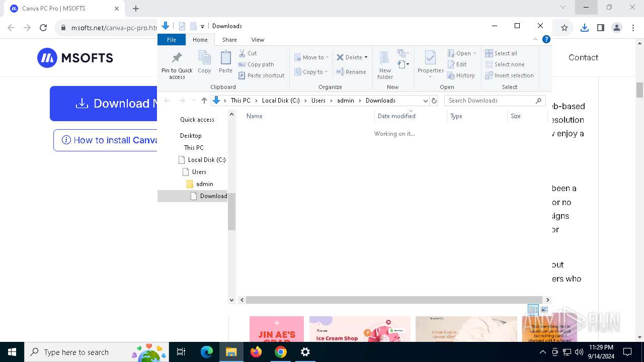
Task: Open the Copy to dropdown
Action: coord(311,72)
